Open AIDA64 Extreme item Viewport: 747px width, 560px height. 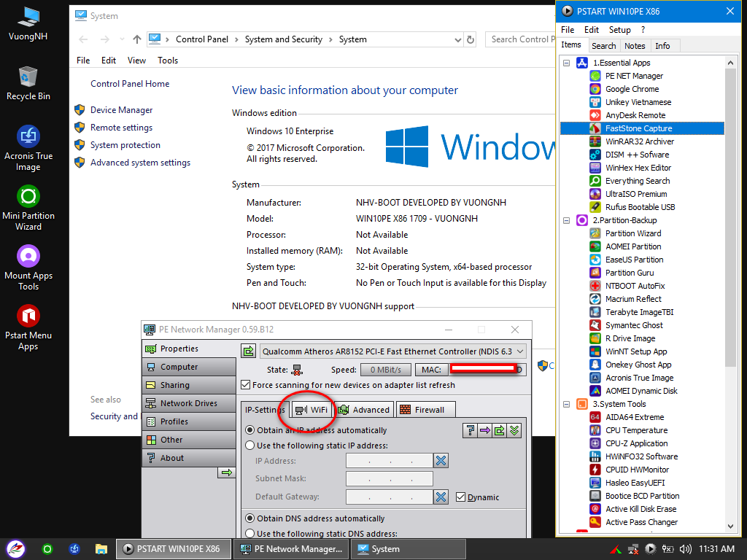pyautogui.click(x=634, y=417)
